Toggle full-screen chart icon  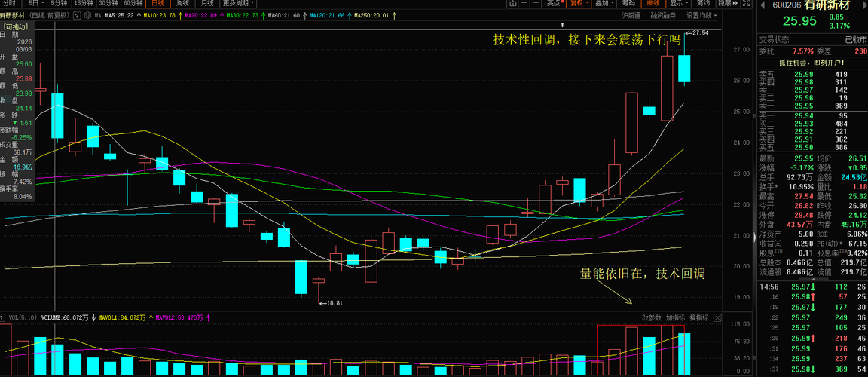pos(746,3)
